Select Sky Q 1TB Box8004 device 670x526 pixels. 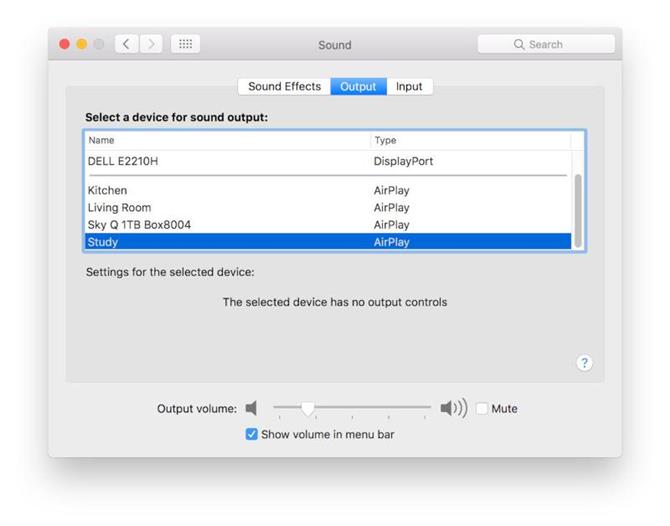tap(328, 225)
